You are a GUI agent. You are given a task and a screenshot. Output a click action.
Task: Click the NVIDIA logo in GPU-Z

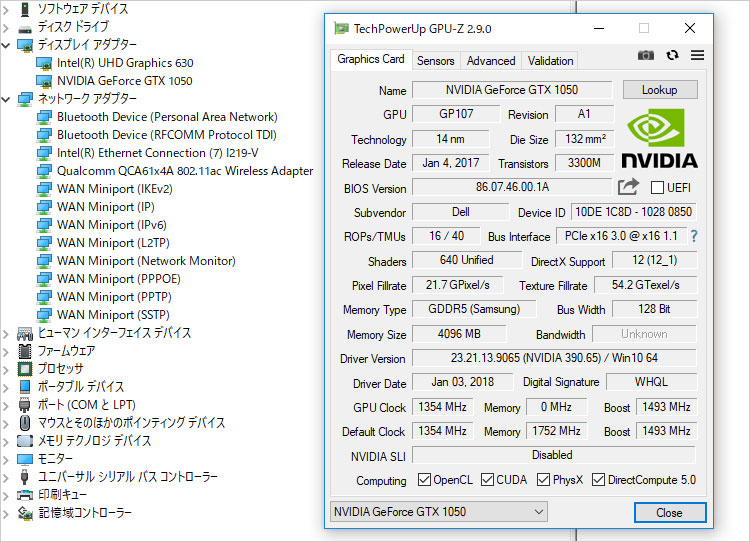(x=659, y=139)
